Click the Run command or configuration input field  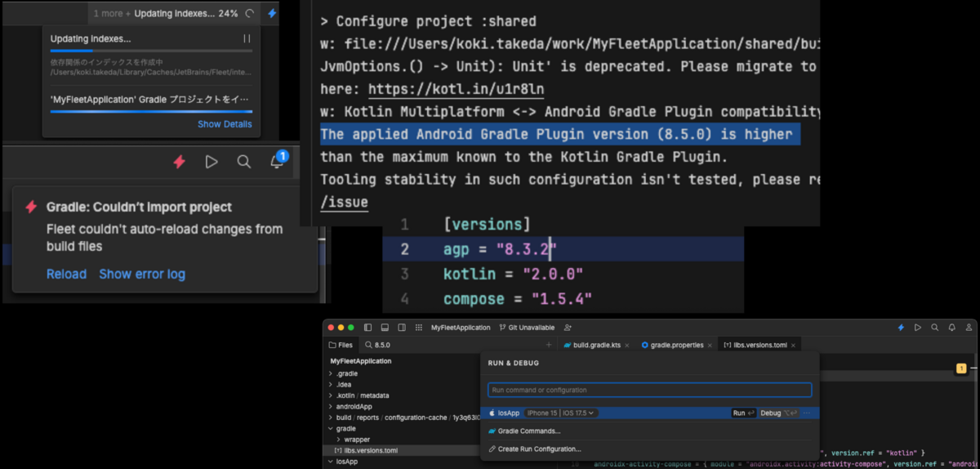(649, 390)
